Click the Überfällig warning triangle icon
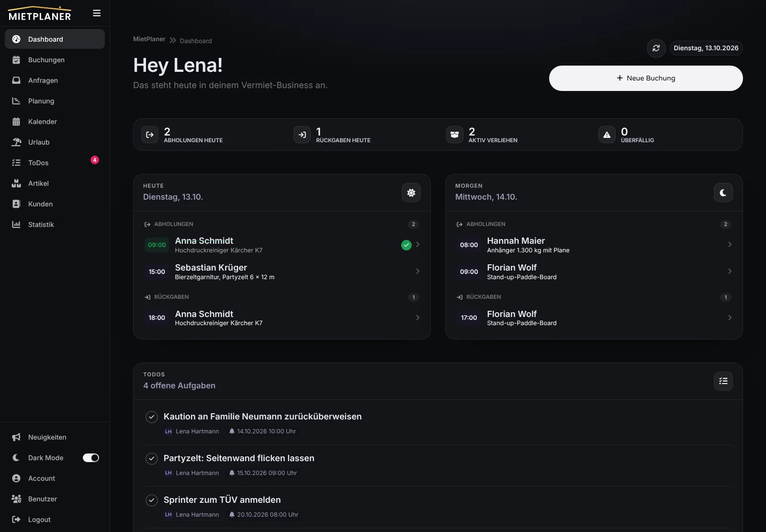The width and height of the screenshot is (766, 532). (607, 135)
